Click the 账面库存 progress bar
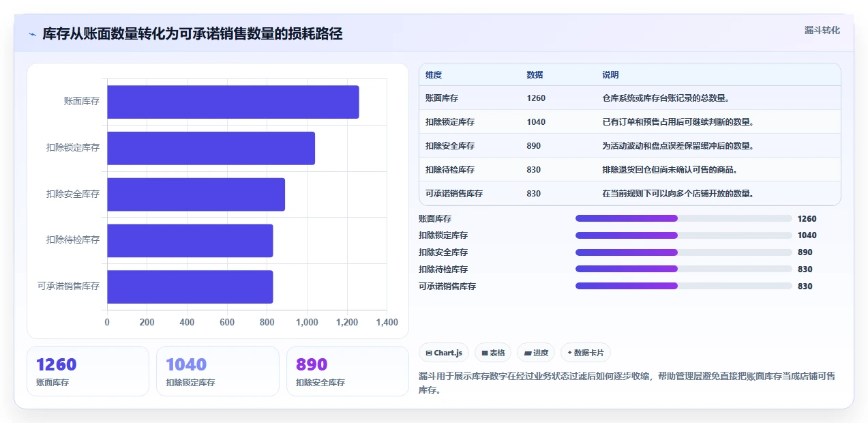This screenshot has height=423, width=868. point(684,218)
